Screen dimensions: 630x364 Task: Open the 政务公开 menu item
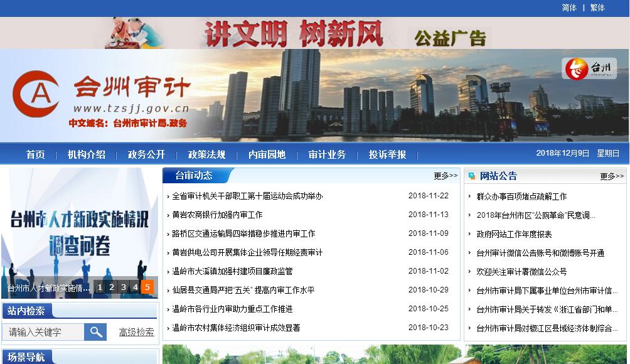point(146,154)
